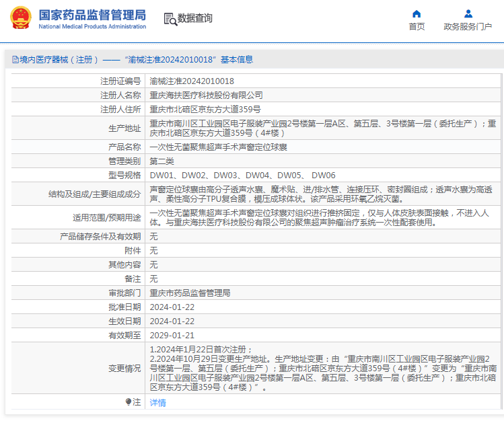Click the national emblem logo icon
The height and width of the screenshot is (421, 504).
click(x=21, y=18)
